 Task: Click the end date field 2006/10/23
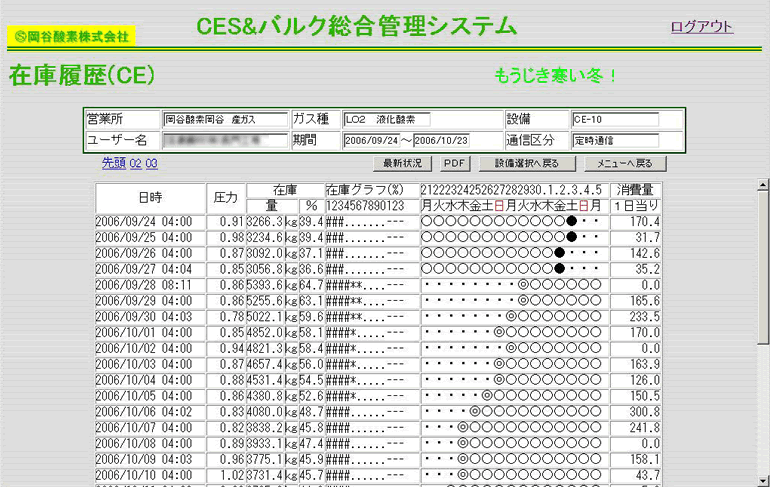pos(441,140)
